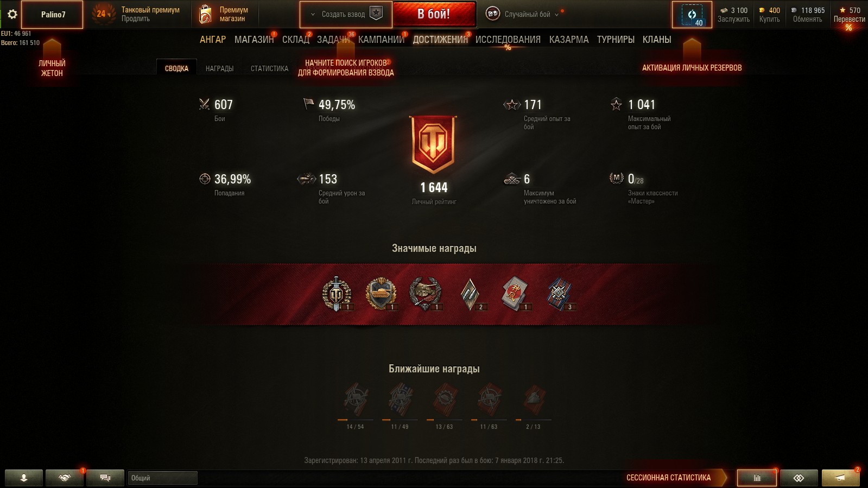
Task: Click the personal rating banner emblem
Action: [434, 144]
